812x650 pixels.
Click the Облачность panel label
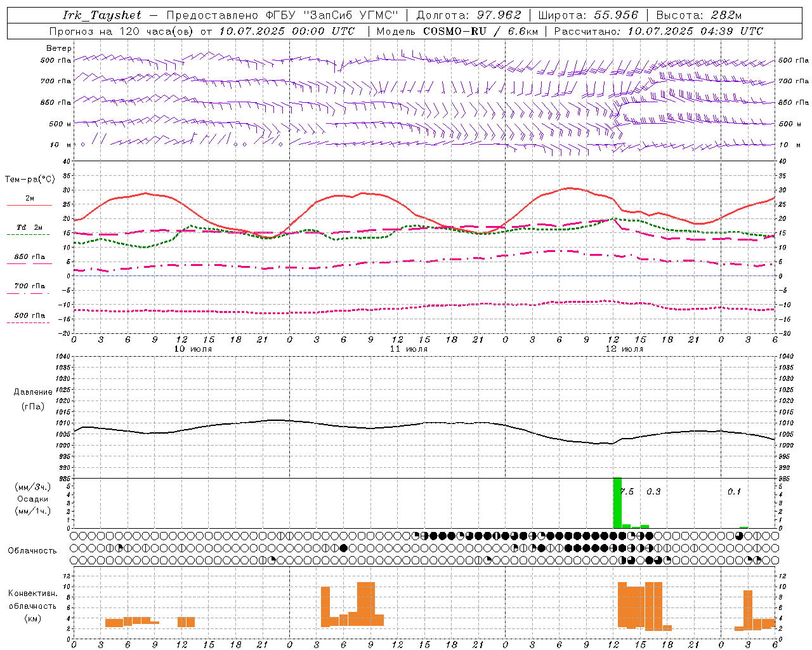point(32,551)
